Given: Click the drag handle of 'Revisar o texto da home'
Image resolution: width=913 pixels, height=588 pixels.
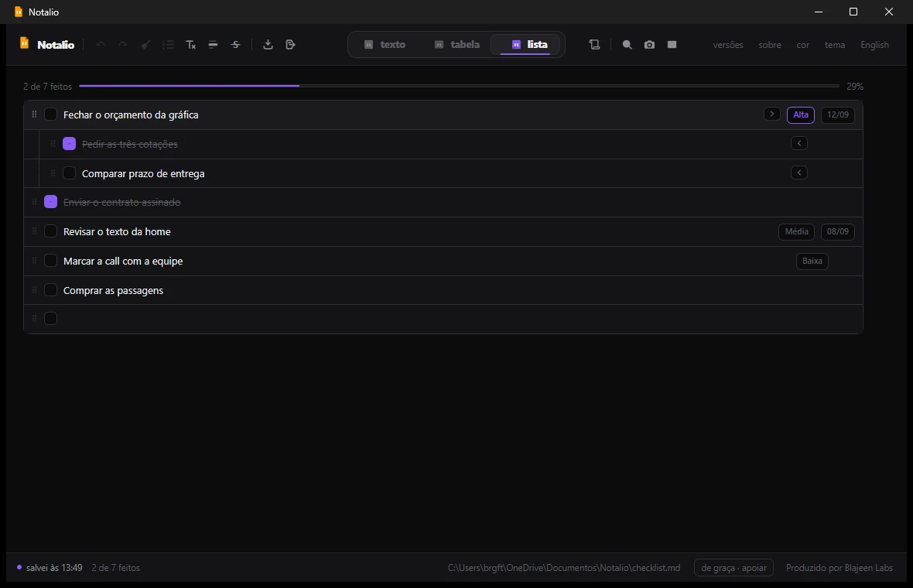Looking at the screenshot, I should click(34, 231).
